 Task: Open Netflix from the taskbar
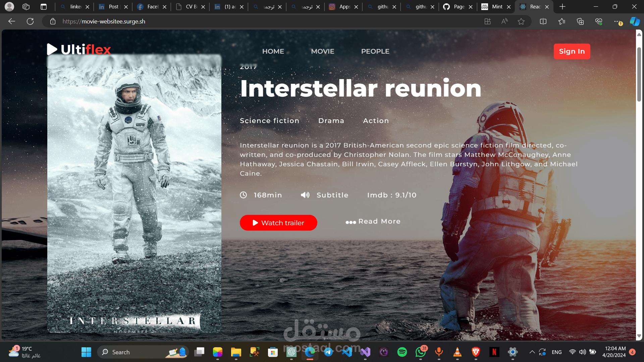[494, 352]
